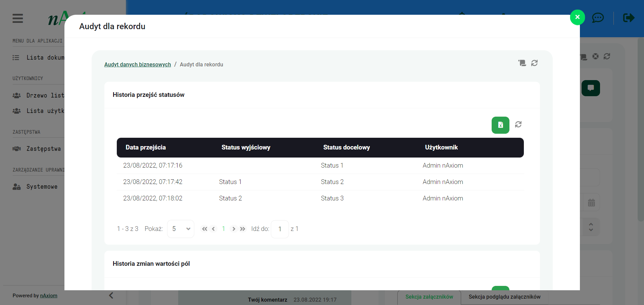The height and width of the screenshot is (305, 644).
Task: Go to the last page of results
Action: tap(243, 229)
